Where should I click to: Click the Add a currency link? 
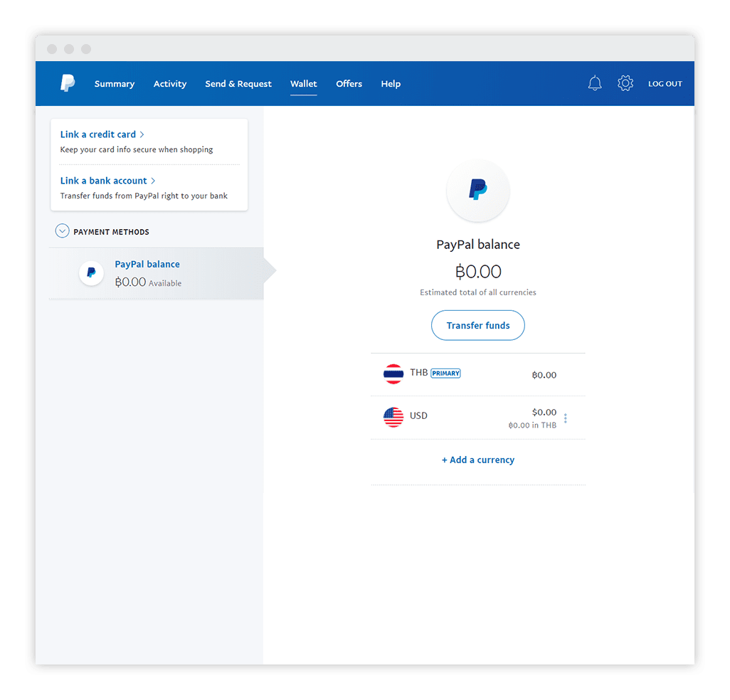pyautogui.click(x=478, y=460)
